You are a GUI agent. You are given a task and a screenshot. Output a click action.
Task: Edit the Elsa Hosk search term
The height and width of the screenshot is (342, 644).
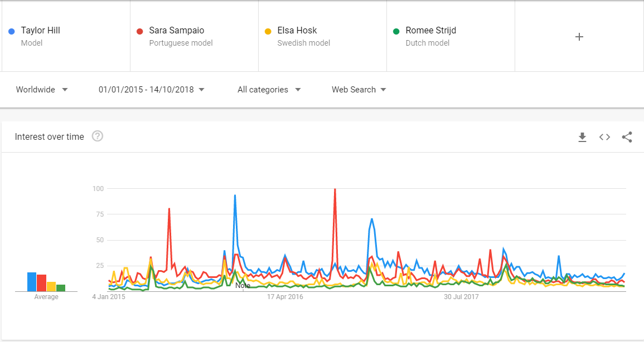(x=322, y=36)
